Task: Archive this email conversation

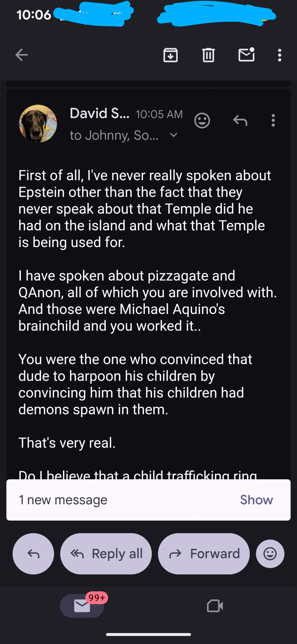Action: [x=171, y=55]
